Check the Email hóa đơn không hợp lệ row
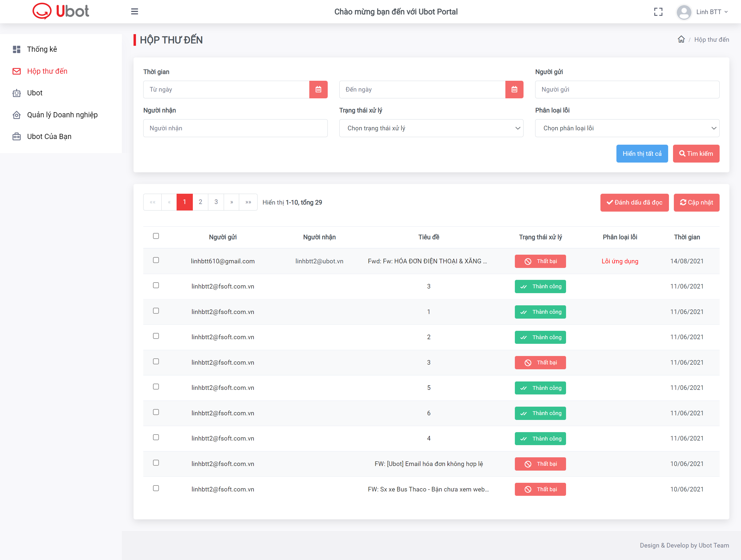Screen dimensions: 741x560 (x=156, y=463)
